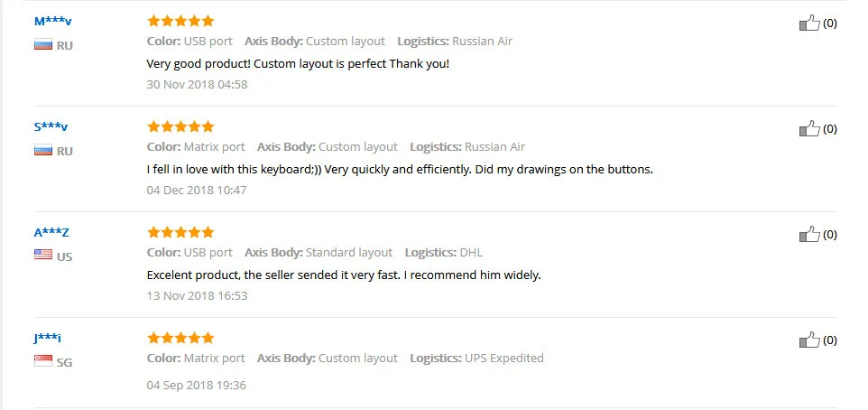
Task: Click the Singapore flag icon
Action: click(42, 361)
